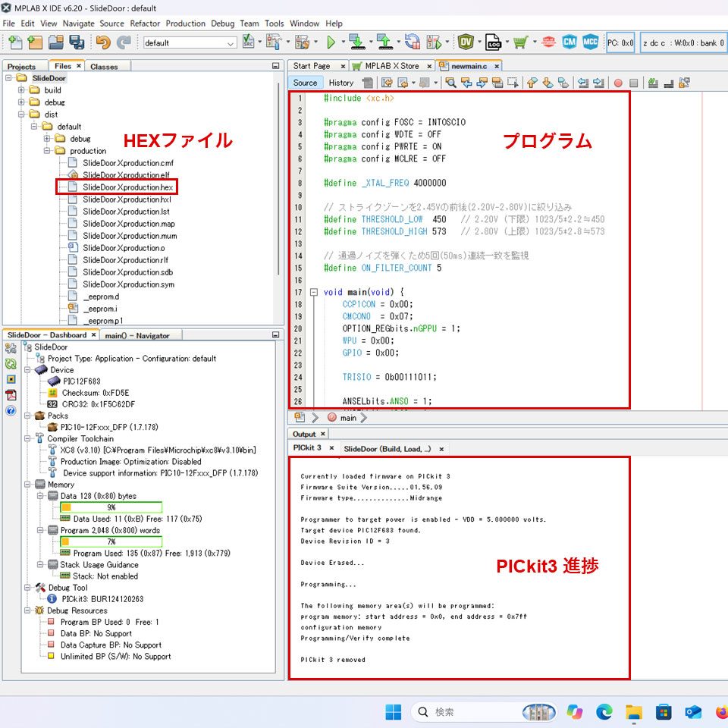Expand the build folder in Files tree
Viewport: 728px width, 728px height.
[21, 90]
